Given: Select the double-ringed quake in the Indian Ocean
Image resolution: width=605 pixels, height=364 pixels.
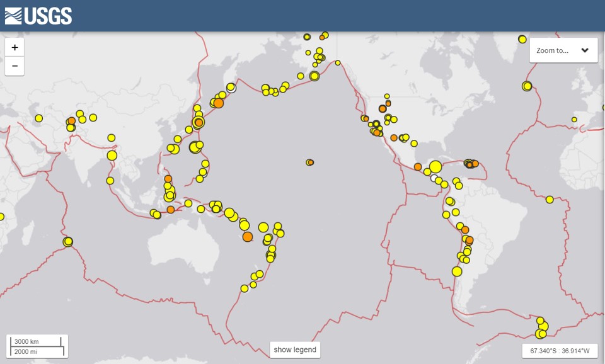Looking at the screenshot, I should [x=69, y=241].
